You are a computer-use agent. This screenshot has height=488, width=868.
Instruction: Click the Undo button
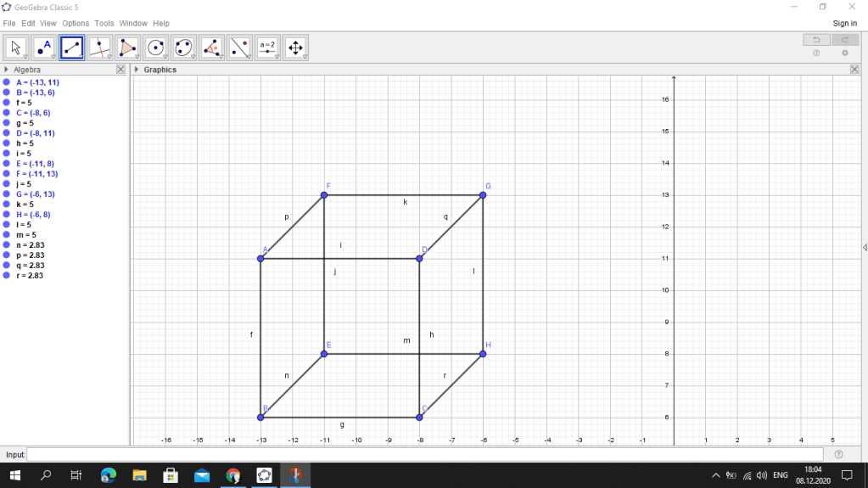click(x=816, y=40)
